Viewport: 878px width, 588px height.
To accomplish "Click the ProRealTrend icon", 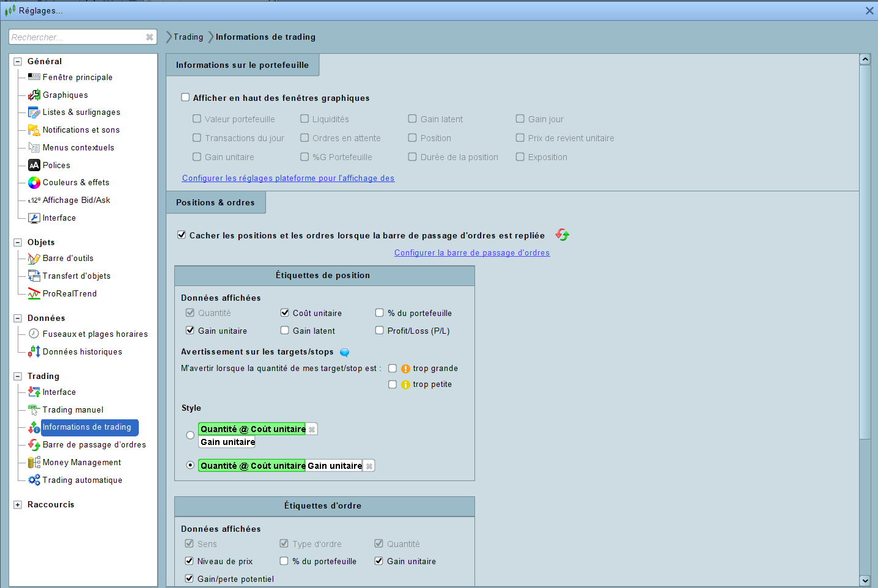I will coord(34,293).
